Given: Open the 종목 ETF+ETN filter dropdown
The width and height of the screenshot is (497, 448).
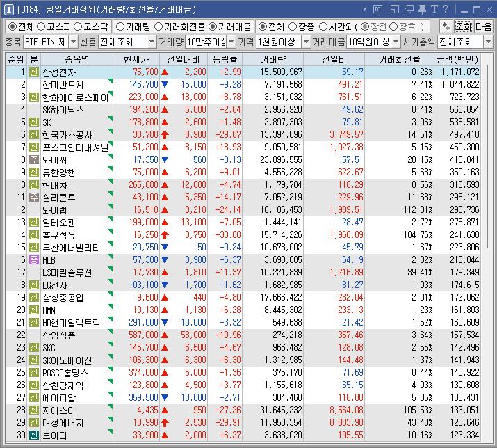Looking at the screenshot, I should (73, 42).
